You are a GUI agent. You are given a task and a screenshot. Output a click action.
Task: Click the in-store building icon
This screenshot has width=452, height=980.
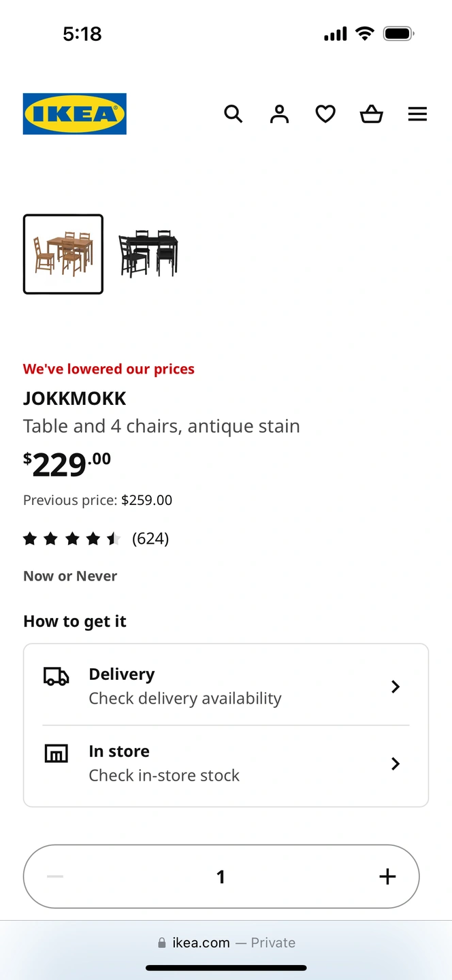[x=56, y=753]
